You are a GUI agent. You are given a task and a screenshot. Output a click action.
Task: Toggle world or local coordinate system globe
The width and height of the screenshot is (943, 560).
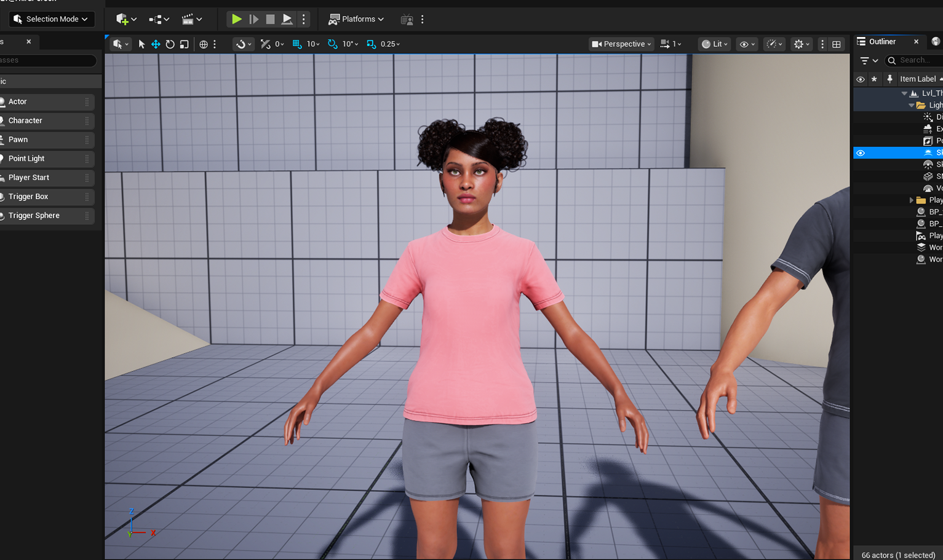click(203, 44)
